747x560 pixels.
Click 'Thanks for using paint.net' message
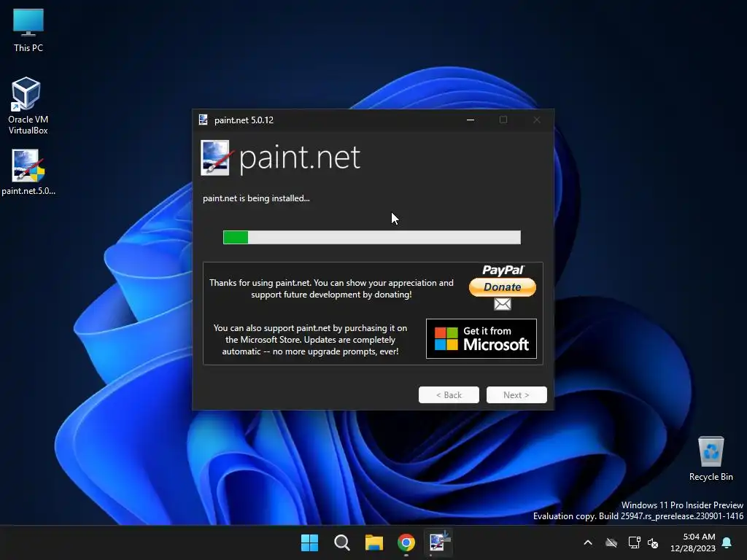[331, 289]
